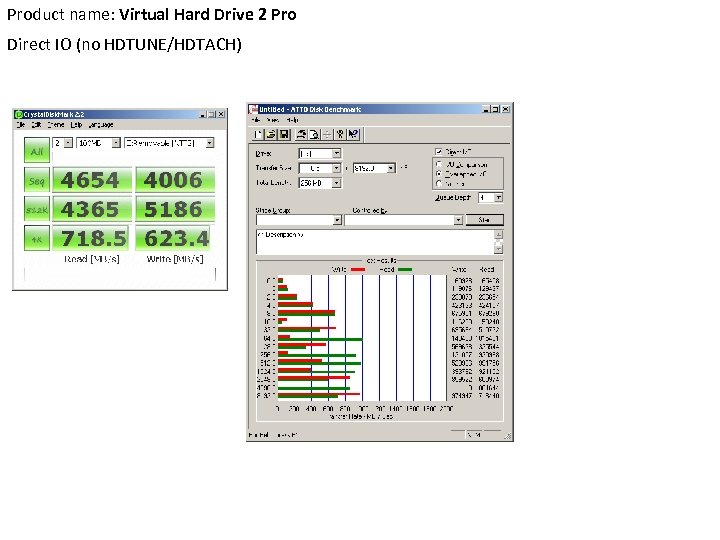Click the Print Preview icon in ATTO toolbar
Screen dimensions: 720x540
(314, 135)
